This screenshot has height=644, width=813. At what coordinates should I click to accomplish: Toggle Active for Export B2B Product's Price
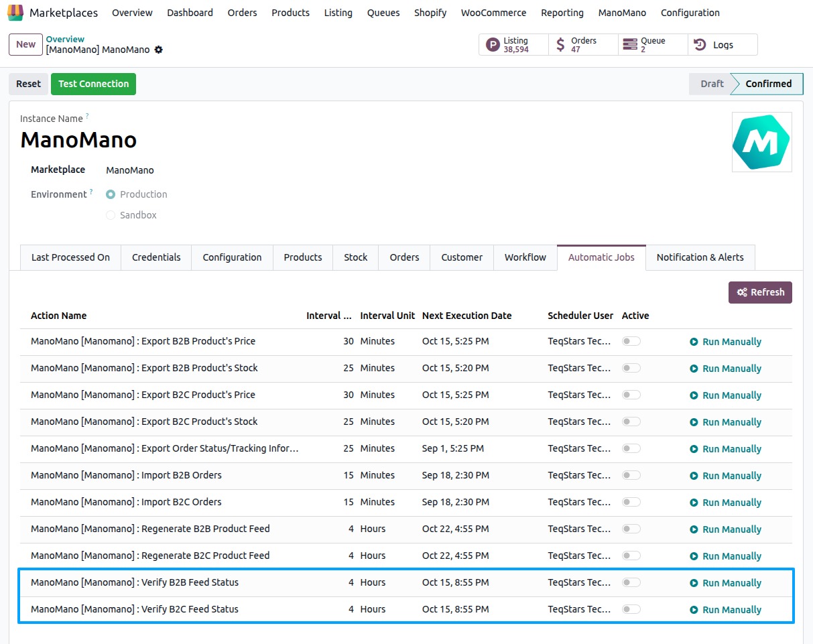tap(631, 341)
